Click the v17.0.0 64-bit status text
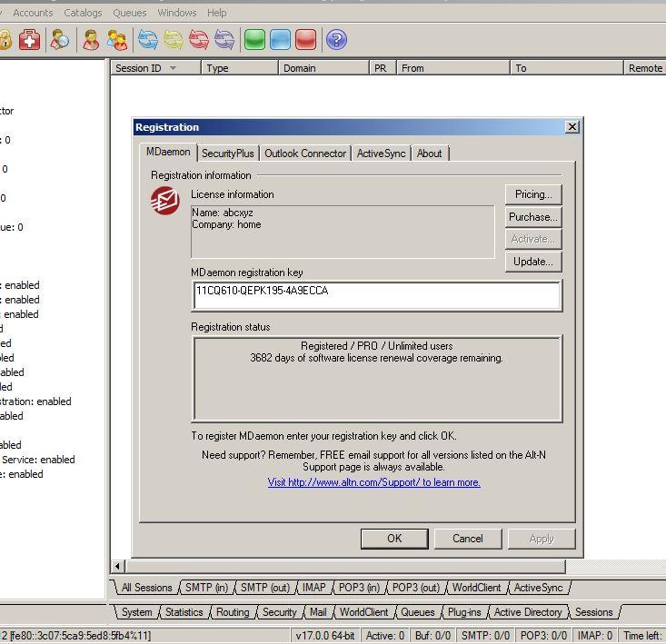Screen dimensions: 666x644 point(325,636)
